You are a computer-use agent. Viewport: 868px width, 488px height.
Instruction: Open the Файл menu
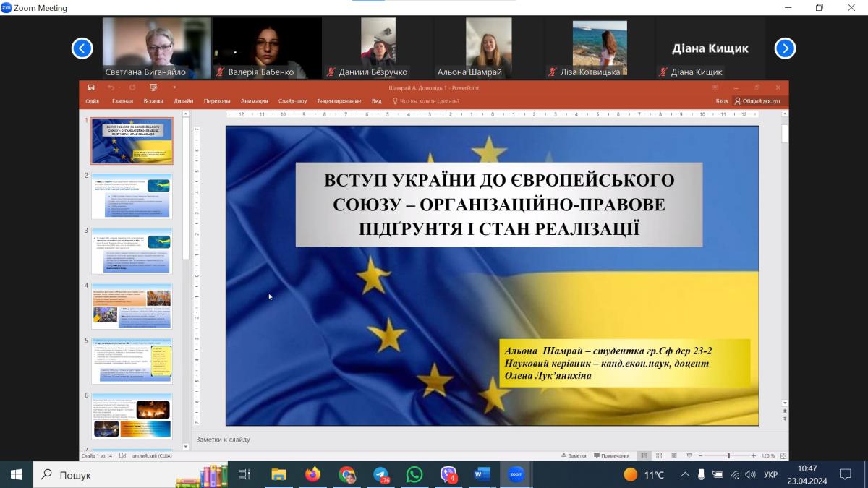92,101
